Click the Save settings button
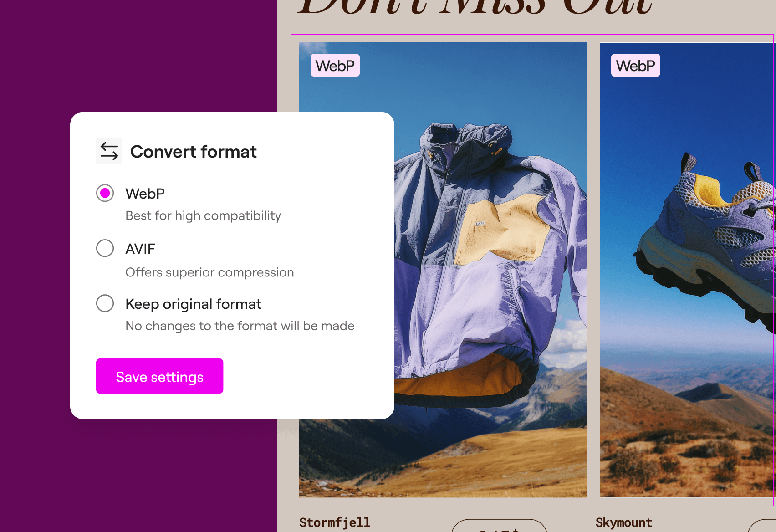Viewport: 776px width, 532px height. pos(159,376)
